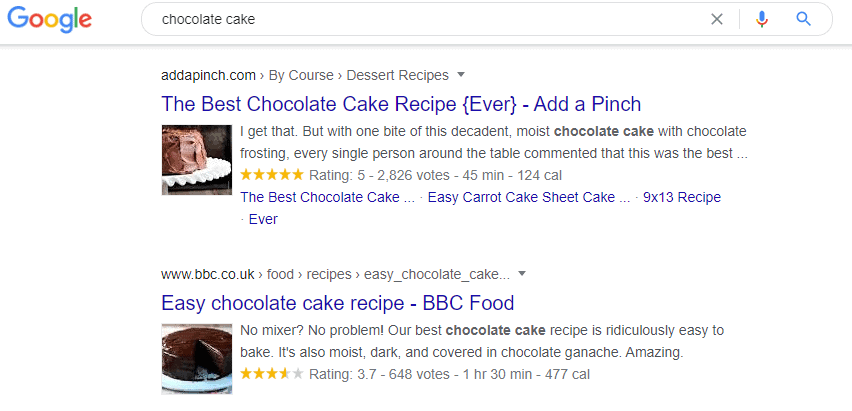Click snippet text starting 'I get that. But'
Image resolution: width=852 pixels, height=411 pixels.
point(494,142)
